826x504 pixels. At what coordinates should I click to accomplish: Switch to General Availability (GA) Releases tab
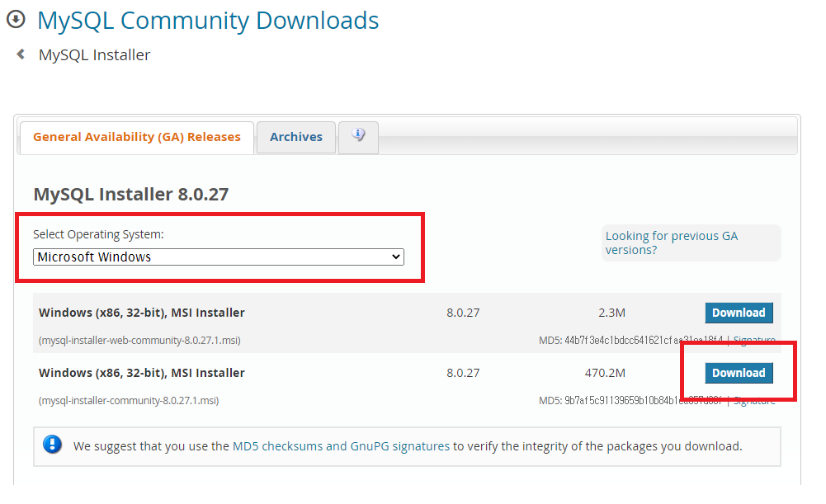[136, 137]
